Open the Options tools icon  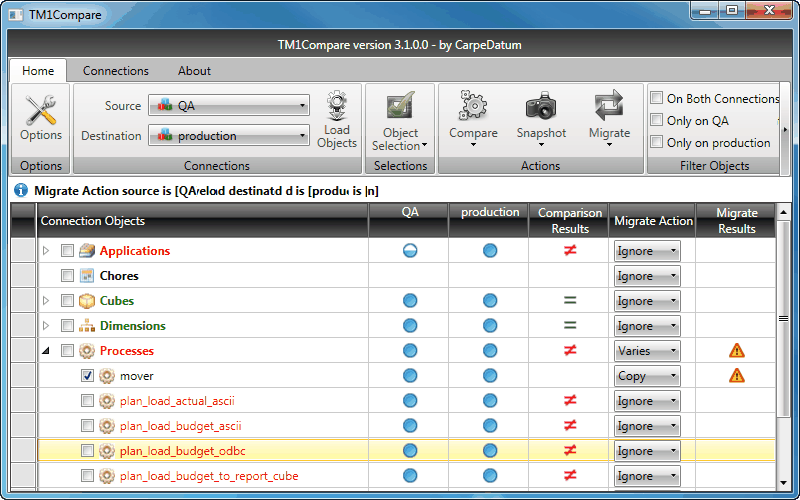click(x=41, y=110)
